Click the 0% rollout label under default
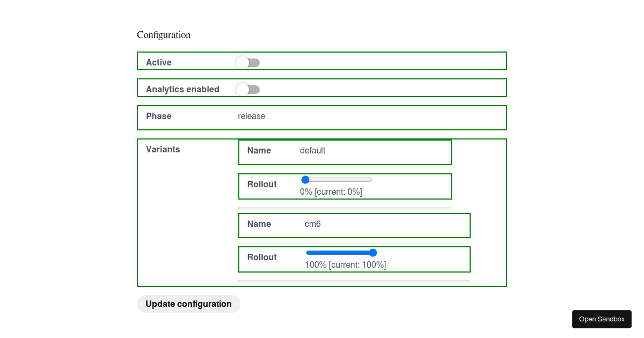The image size is (644, 338). (331, 192)
